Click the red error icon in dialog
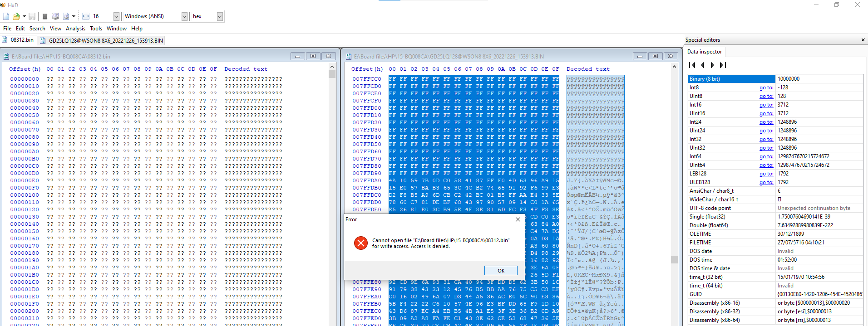868x326 pixels. click(361, 243)
